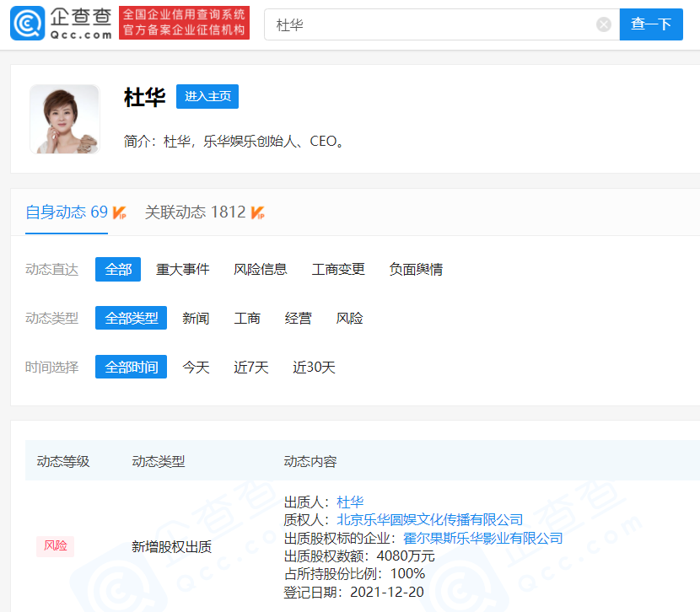Click the 动态内容 column header
The height and width of the screenshot is (612, 700).
(x=310, y=461)
